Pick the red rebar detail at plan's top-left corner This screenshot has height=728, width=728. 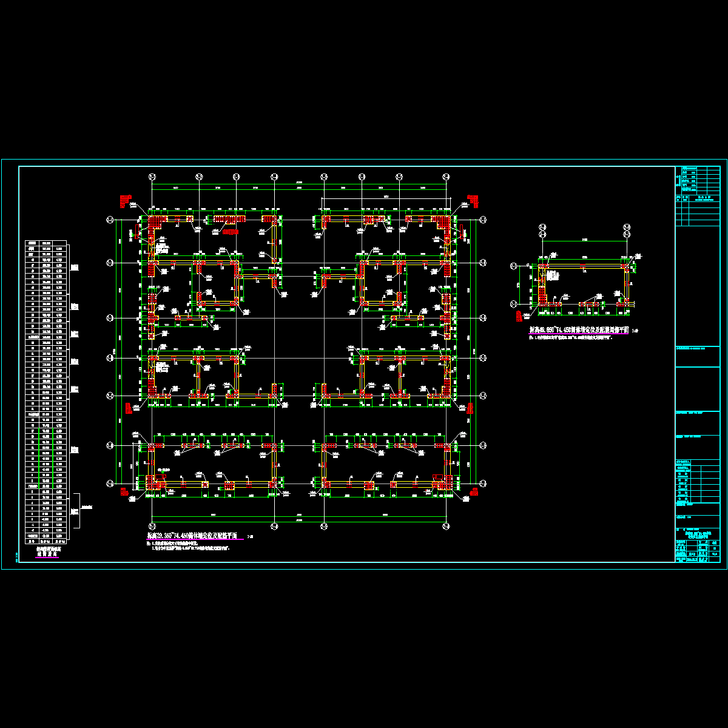[x=126, y=200]
